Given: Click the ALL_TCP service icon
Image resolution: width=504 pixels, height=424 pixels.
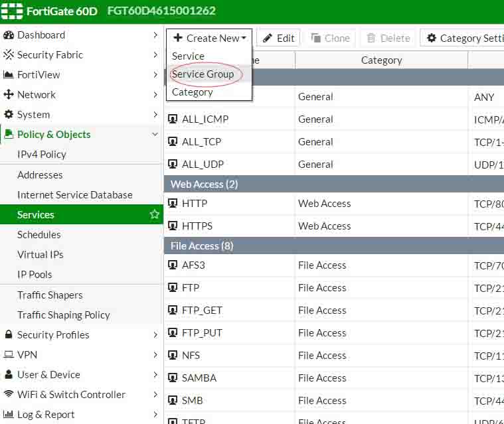Looking at the screenshot, I should [x=173, y=141].
